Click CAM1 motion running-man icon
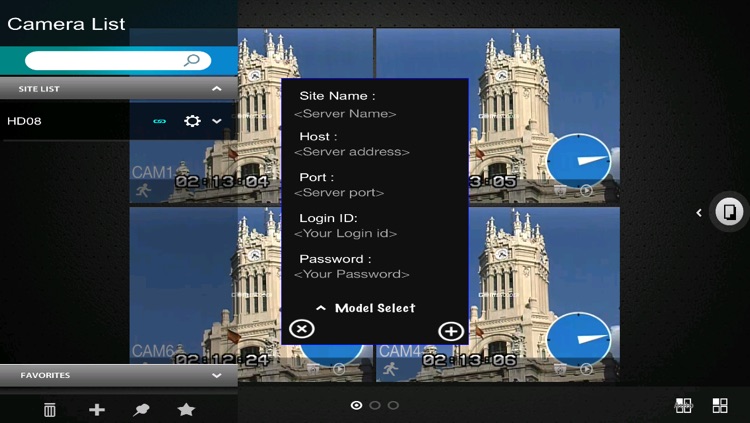 tap(143, 191)
